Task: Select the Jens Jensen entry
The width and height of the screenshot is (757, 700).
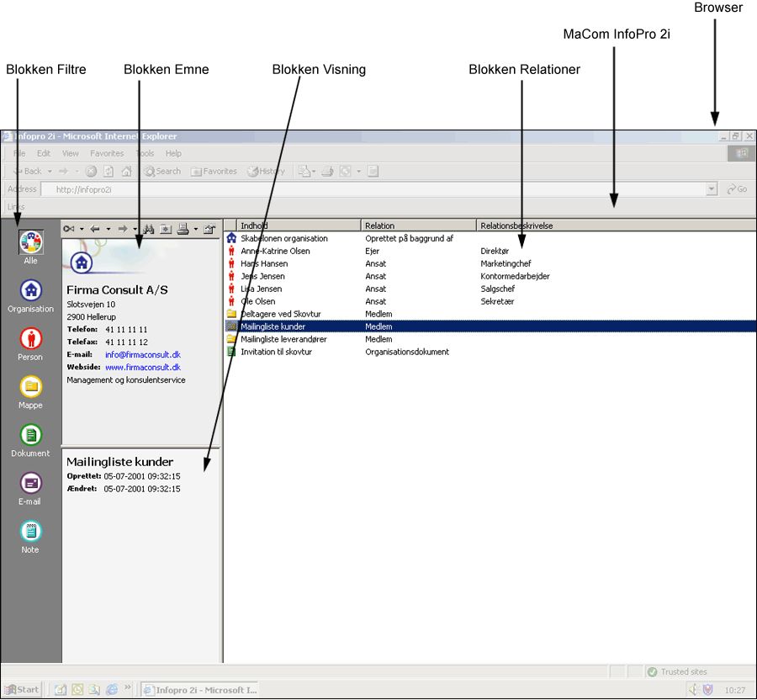Action: [x=490, y=276]
